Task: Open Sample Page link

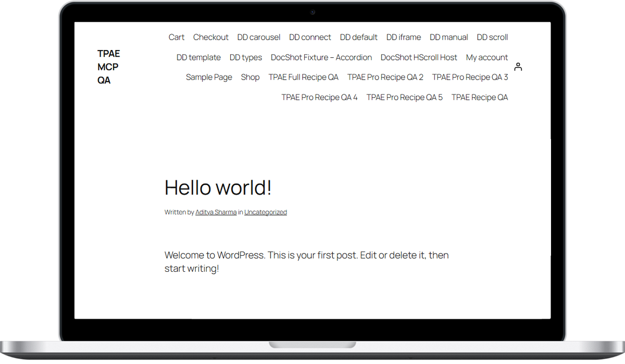Action: (209, 77)
